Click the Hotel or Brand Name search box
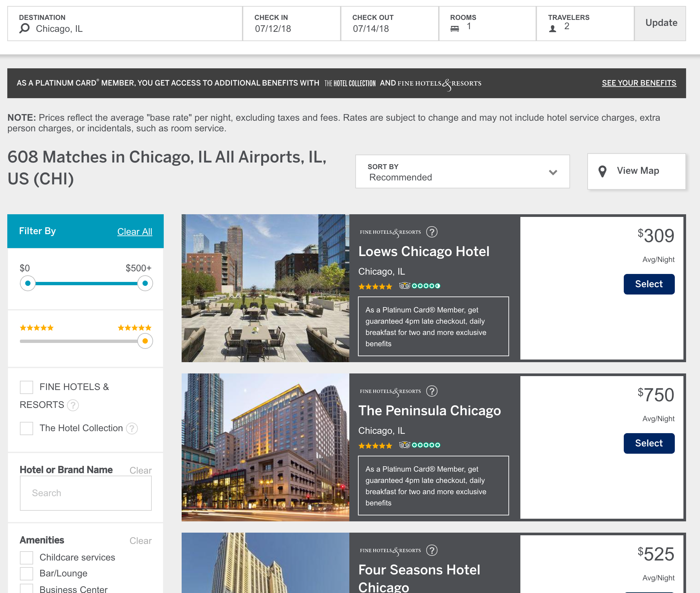 tap(86, 493)
